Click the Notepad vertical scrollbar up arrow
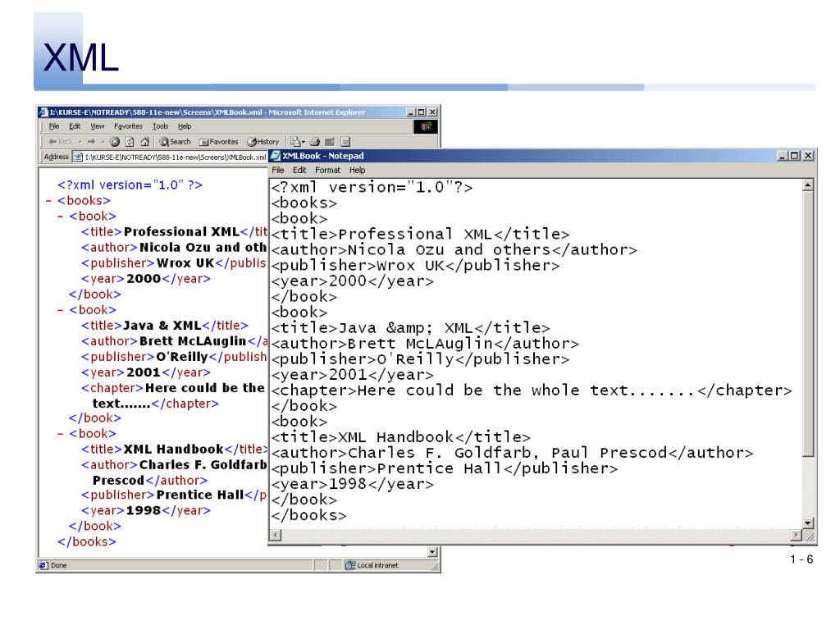The height and width of the screenshot is (630, 840). coord(808,185)
